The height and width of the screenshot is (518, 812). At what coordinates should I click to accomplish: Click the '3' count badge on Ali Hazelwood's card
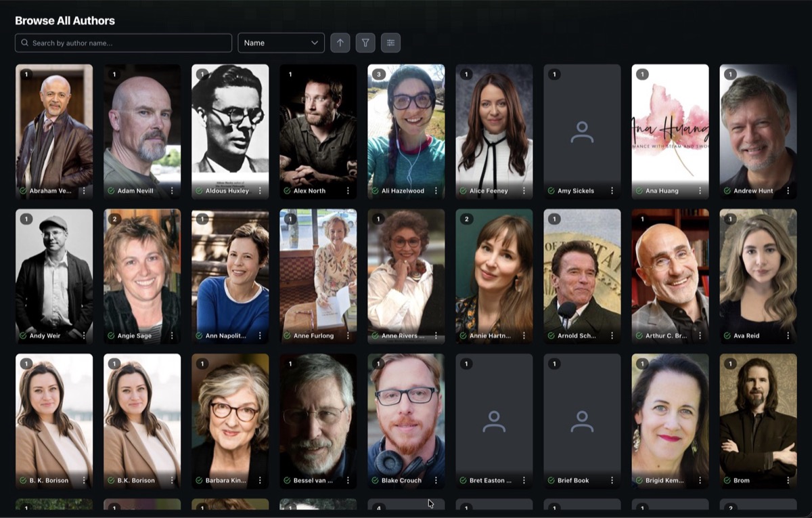(x=379, y=74)
